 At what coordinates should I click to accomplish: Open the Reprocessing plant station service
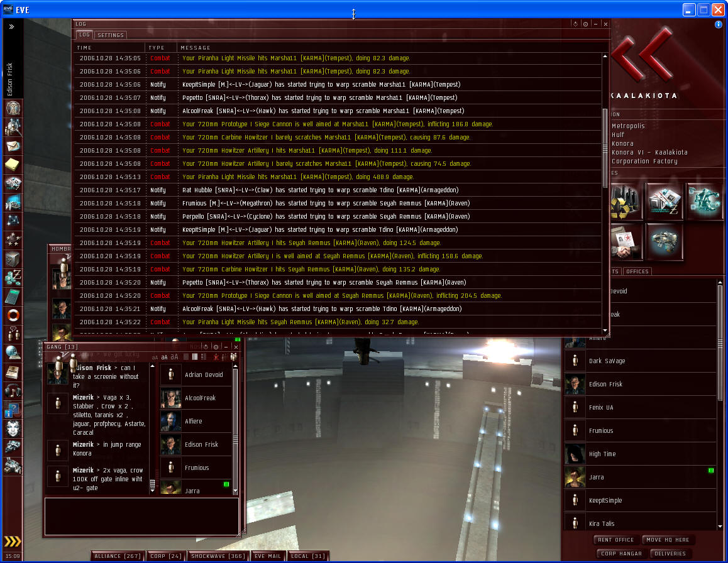click(x=626, y=202)
